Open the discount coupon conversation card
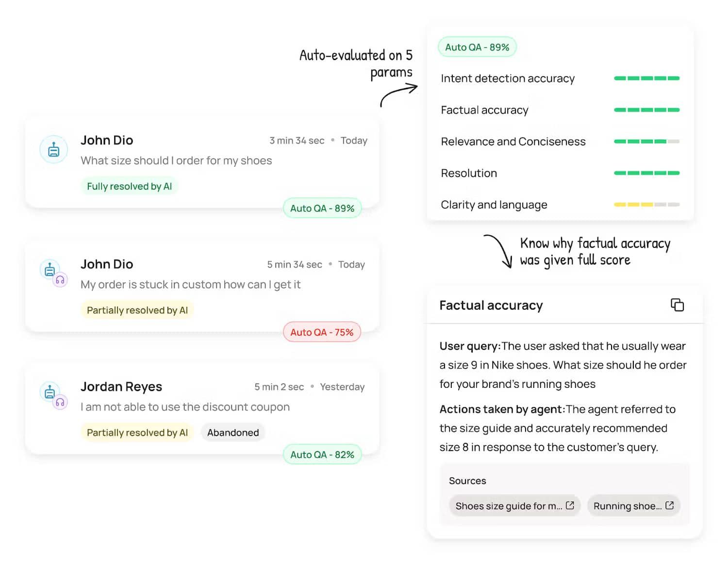Image resolution: width=728 pixels, height=563 pixels. coord(202,408)
